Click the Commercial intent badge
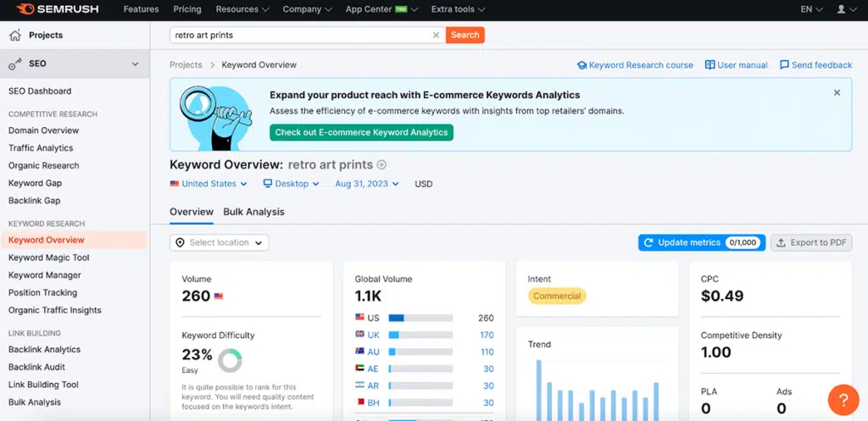The width and height of the screenshot is (868, 421). point(557,296)
